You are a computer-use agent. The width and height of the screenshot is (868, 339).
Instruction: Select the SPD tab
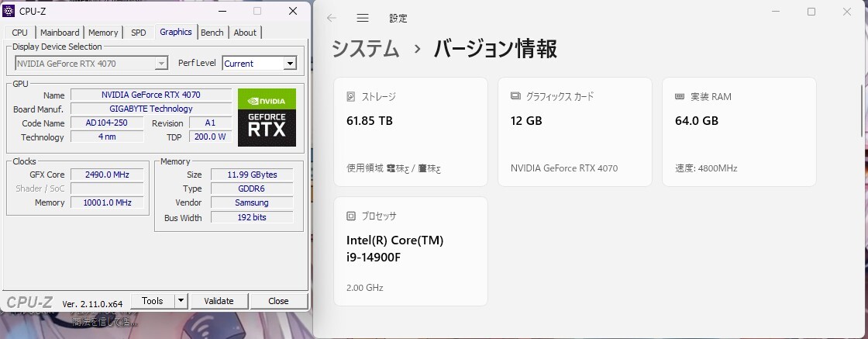(139, 33)
